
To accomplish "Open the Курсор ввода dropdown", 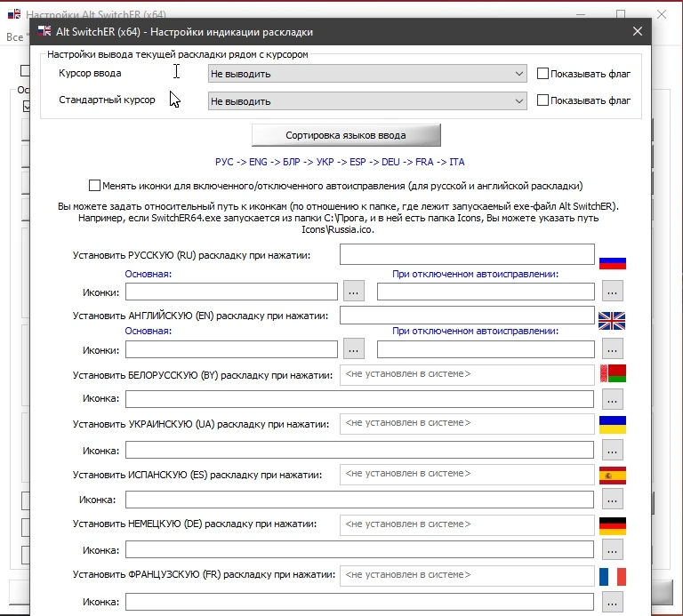I will [x=367, y=74].
